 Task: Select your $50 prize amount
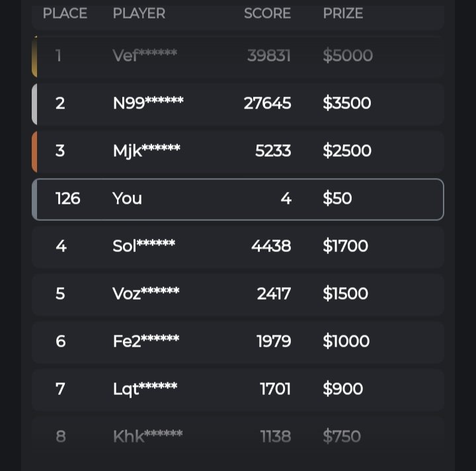click(x=337, y=198)
